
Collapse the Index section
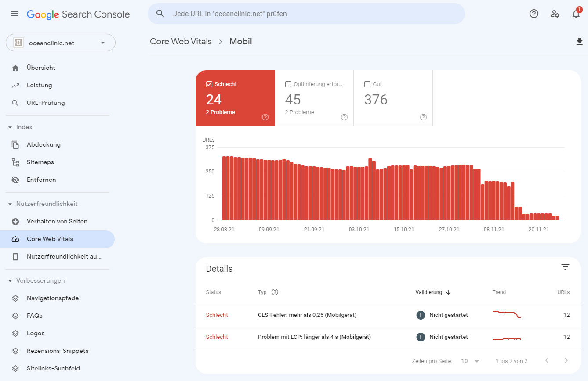click(x=10, y=127)
